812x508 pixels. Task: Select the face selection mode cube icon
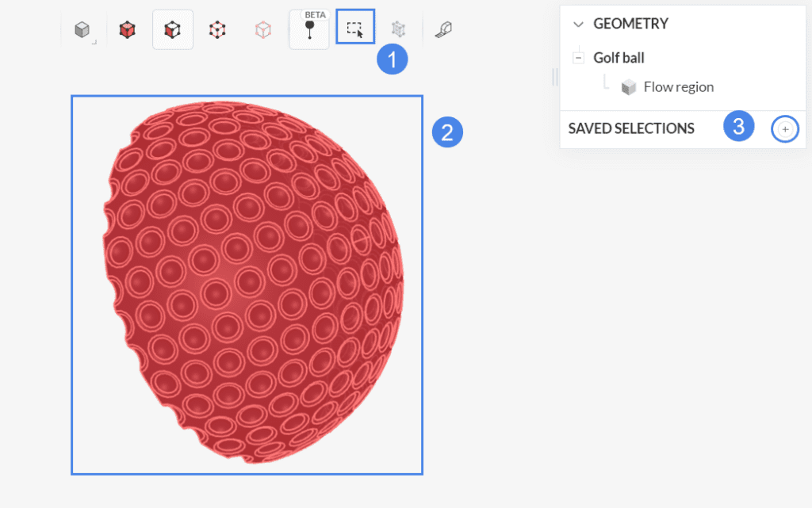point(173,28)
